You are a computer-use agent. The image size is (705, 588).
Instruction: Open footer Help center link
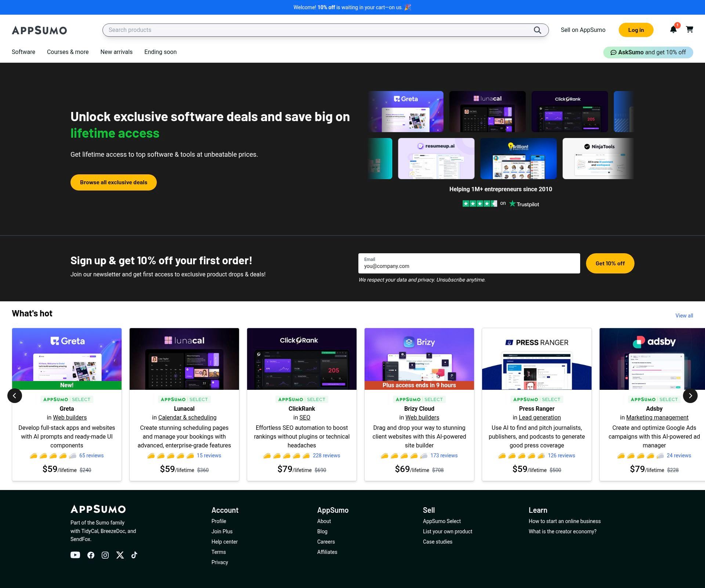[225, 542]
